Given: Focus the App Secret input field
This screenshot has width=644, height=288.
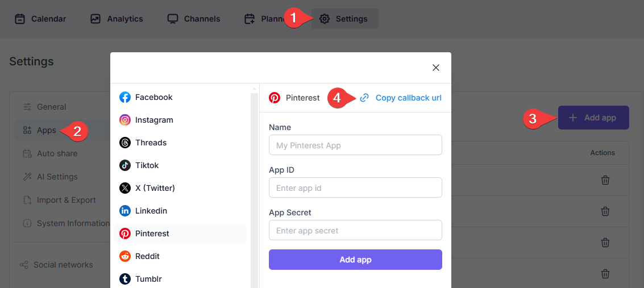Looking at the screenshot, I should click(355, 230).
